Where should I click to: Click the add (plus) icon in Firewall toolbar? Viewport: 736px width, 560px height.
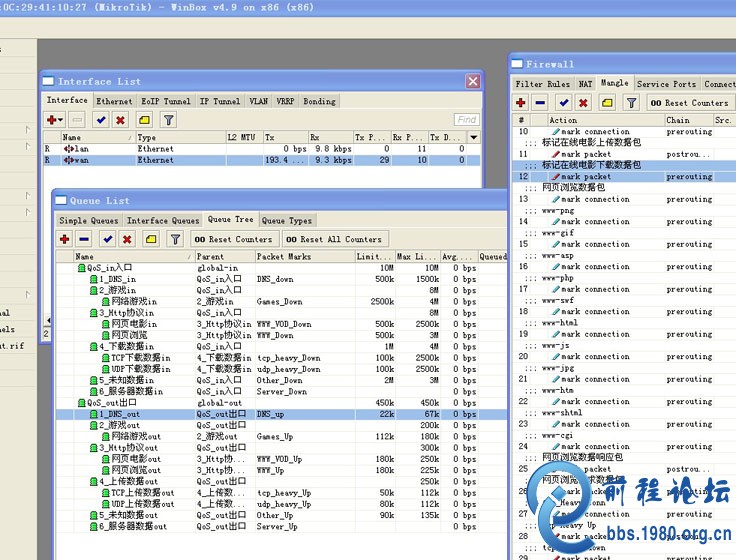click(521, 102)
